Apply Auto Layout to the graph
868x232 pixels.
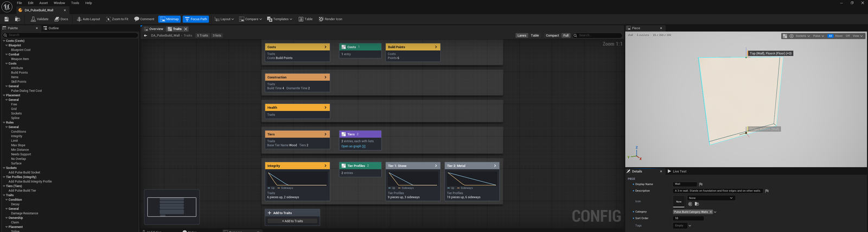88,19
